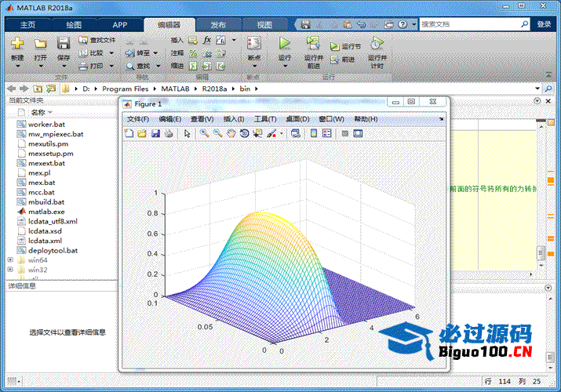The width and height of the screenshot is (561, 392).
Task: Select lcdata_utf8.xml in file list
Action: coord(53,221)
